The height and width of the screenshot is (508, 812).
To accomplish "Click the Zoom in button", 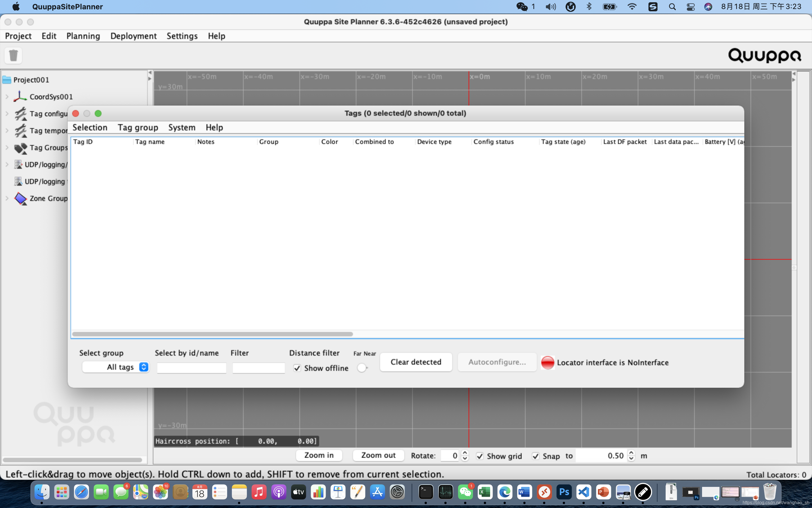I will click(x=319, y=456).
